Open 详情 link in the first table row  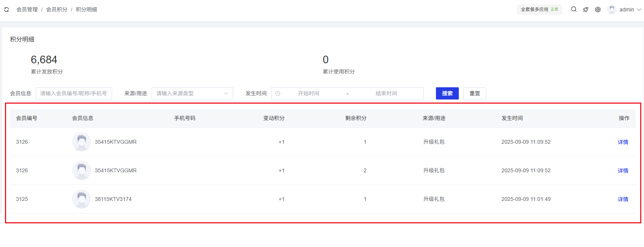pos(623,142)
